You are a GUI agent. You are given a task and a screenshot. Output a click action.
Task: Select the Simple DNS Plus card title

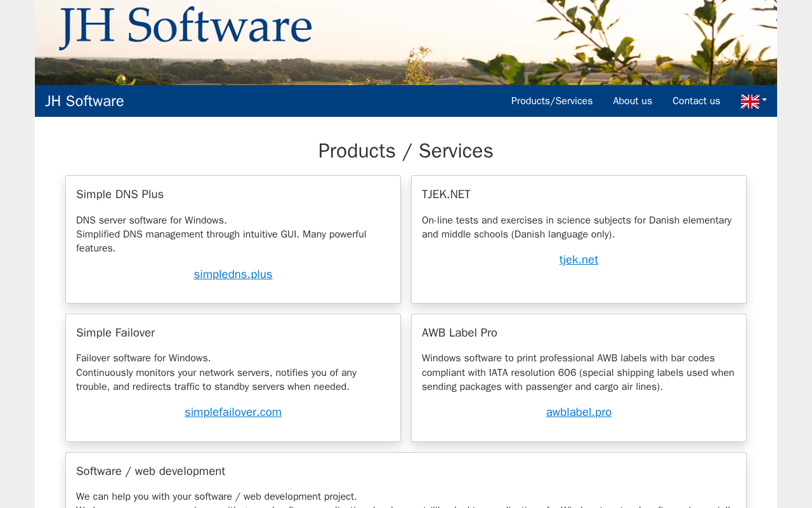click(x=120, y=194)
